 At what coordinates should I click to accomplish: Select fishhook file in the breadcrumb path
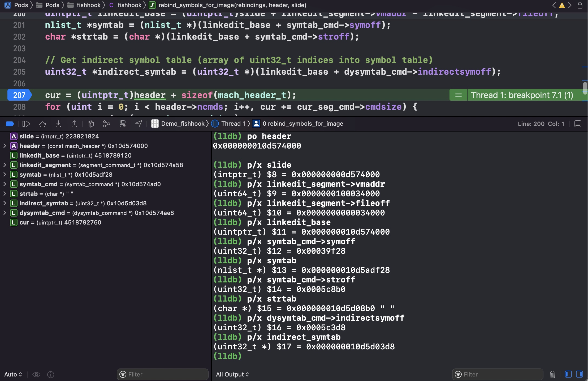tap(129, 5)
